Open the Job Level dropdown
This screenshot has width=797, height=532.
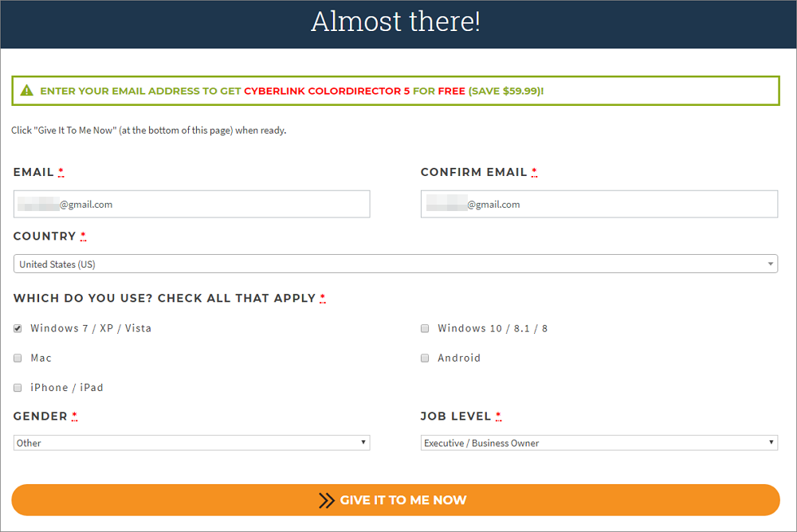(x=599, y=443)
